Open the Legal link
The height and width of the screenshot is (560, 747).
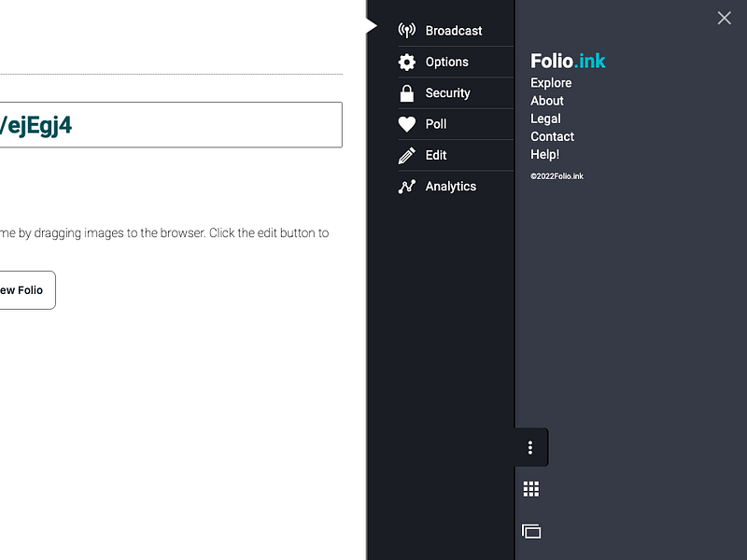[545, 119]
